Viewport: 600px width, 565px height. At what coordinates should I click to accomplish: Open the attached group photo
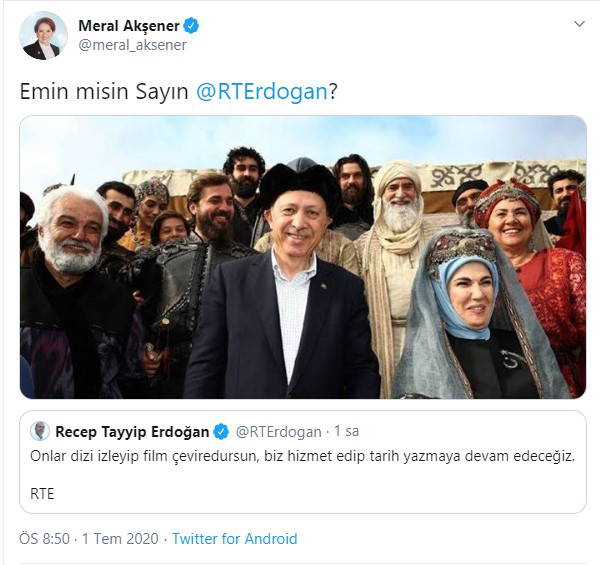click(x=303, y=257)
